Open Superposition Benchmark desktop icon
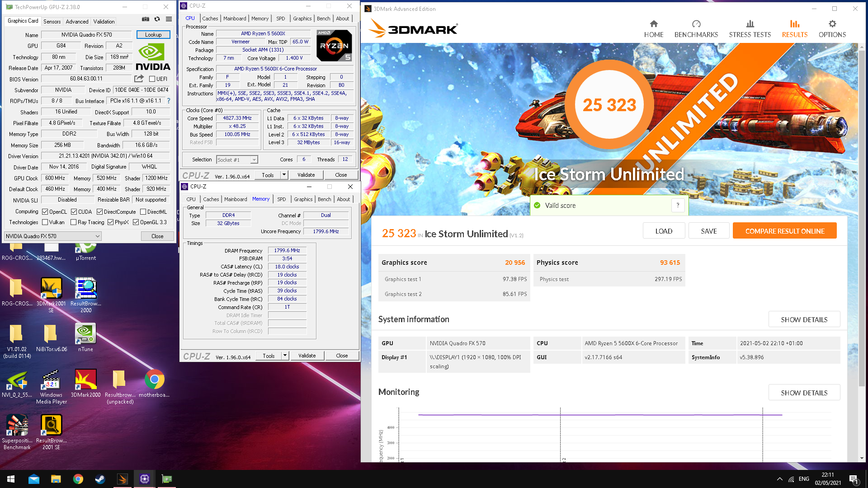 (17, 432)
